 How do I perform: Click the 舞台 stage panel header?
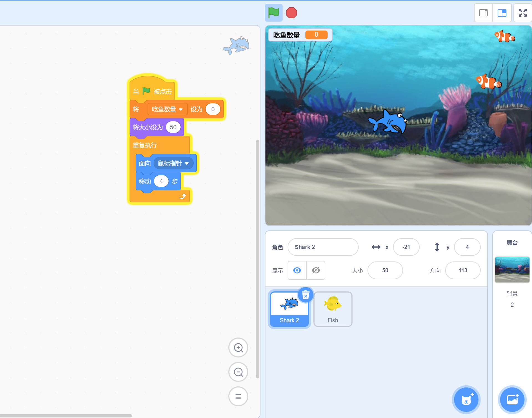tap(512, 243)
